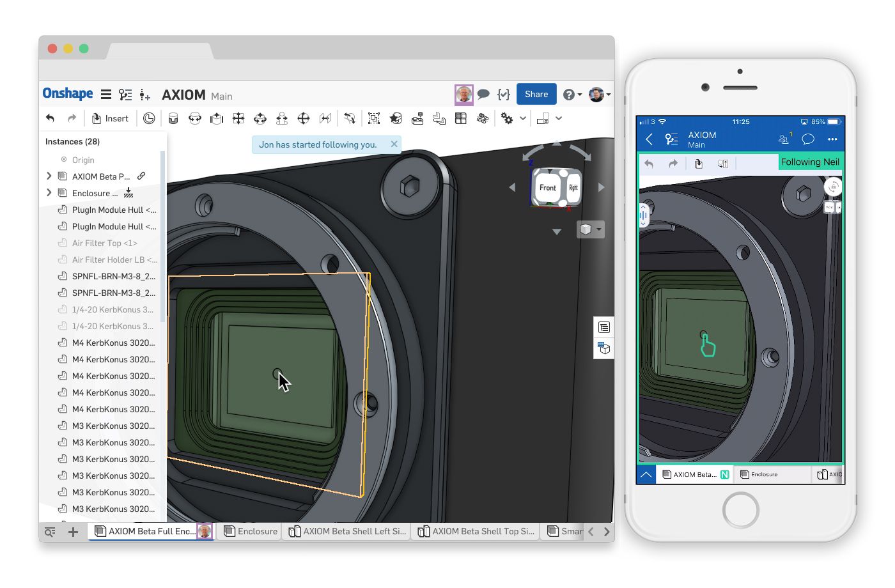The image size is (895, 588).
Task: Tap the back chevron on phone app
Action: [649, 139]
